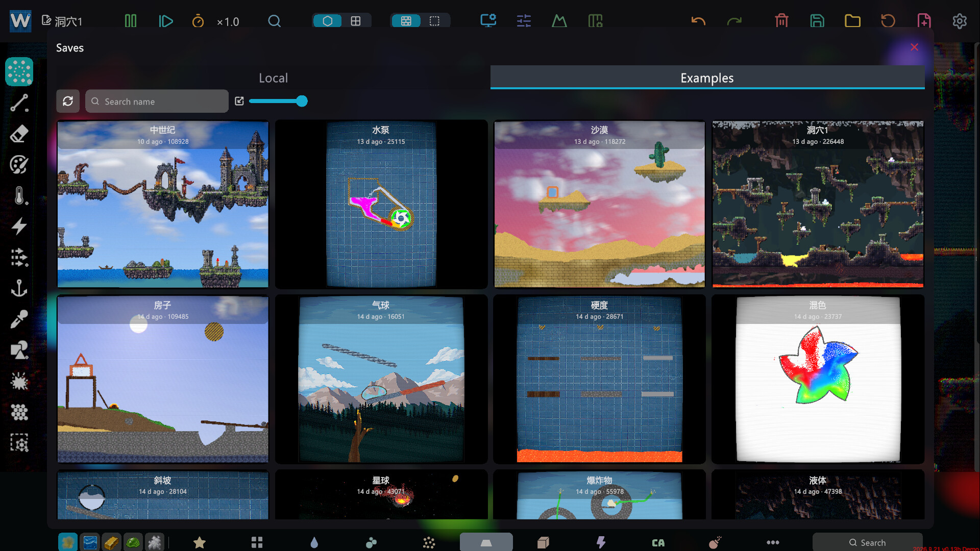
Task: Select the CA category in bottom bar
Action: coord(658,543)
